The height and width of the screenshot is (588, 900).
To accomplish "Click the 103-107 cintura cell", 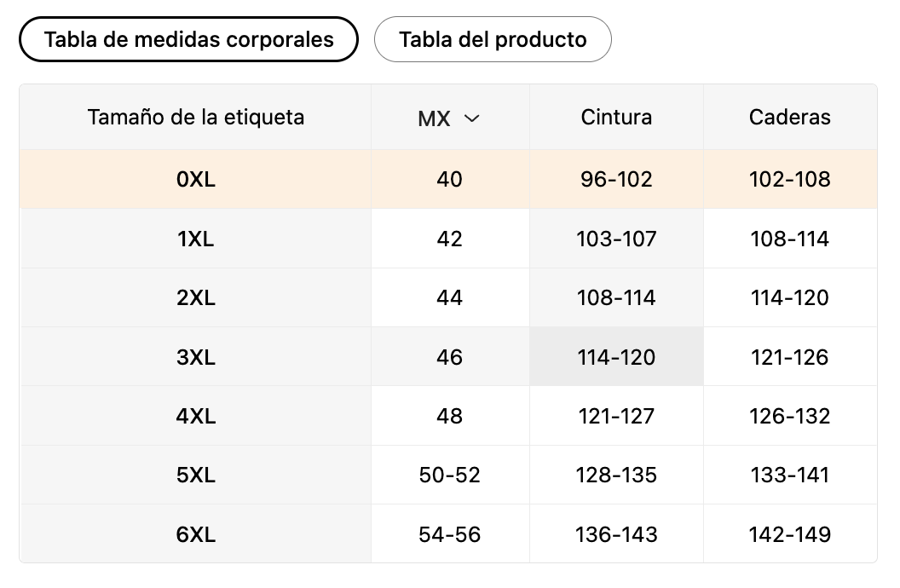I will coord(616,239).
